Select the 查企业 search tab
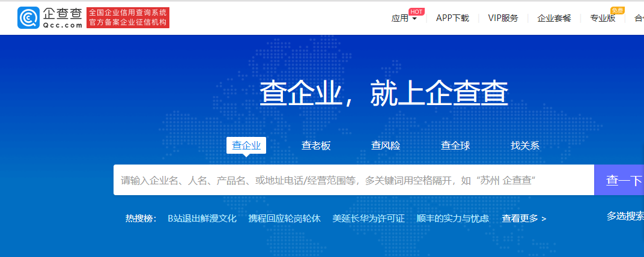The image size is (644, 257). pyautogui.click(x=246, y=145)
